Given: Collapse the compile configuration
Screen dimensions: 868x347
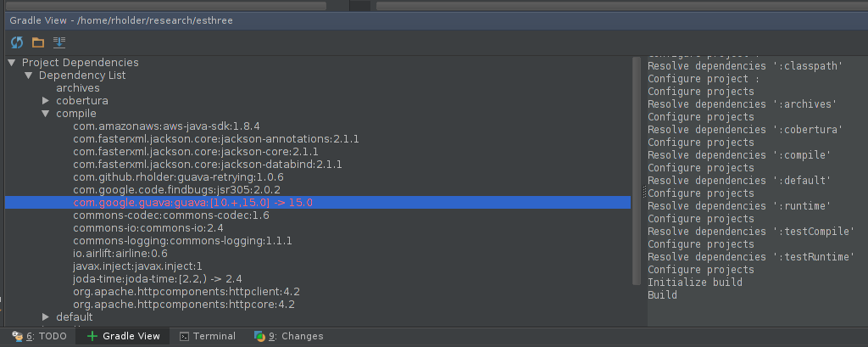Looking at the screenshot, I should point(46,114).
